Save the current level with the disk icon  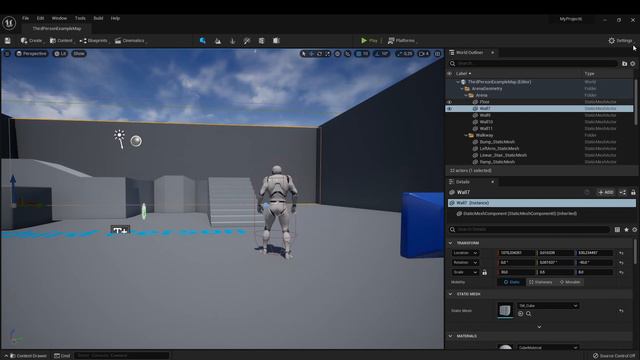click(x=7, y=40)
